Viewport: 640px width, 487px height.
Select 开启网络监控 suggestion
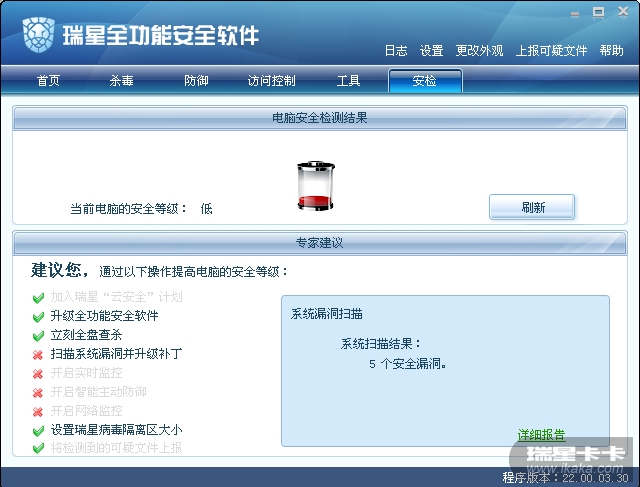(86, 411)
